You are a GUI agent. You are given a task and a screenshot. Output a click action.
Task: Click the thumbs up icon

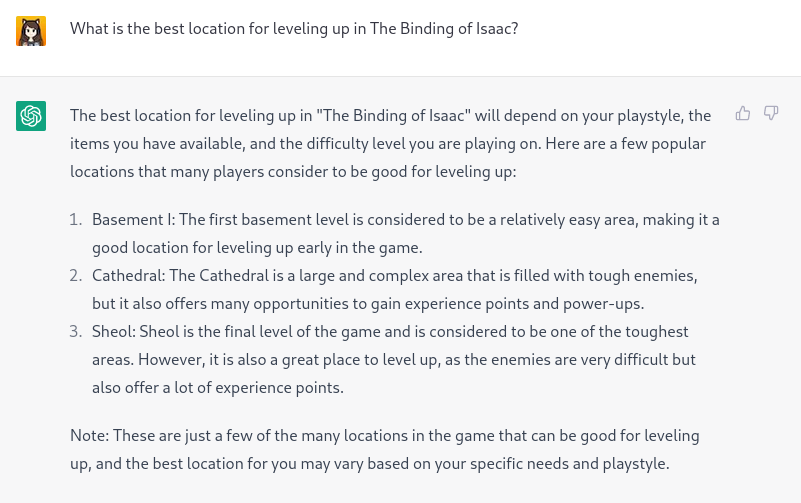pos(743,113)
